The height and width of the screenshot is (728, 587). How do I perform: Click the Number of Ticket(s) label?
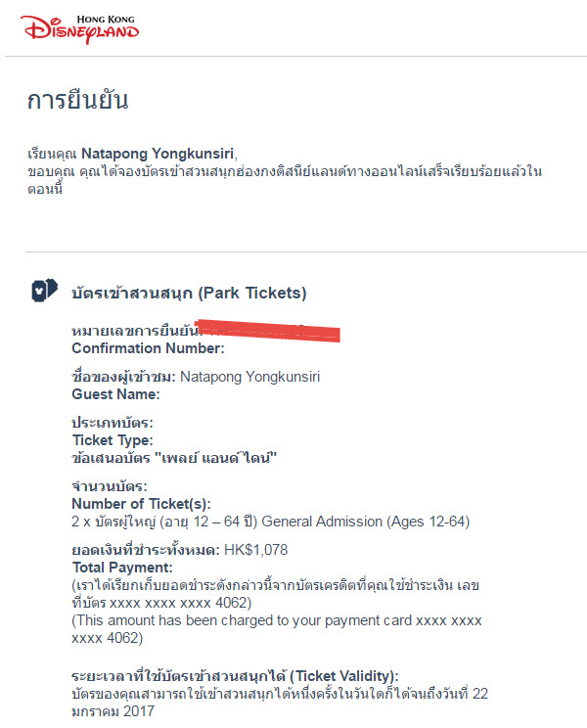click(x=142, y=504)
